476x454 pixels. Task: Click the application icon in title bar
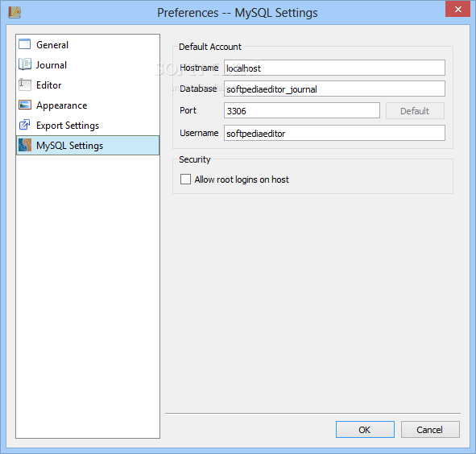[x=14, y=12]
